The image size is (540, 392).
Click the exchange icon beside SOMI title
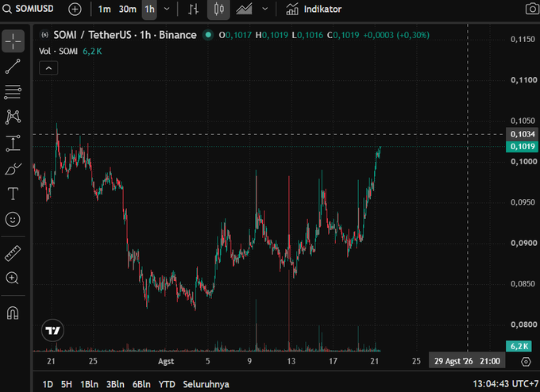point(44,35)
